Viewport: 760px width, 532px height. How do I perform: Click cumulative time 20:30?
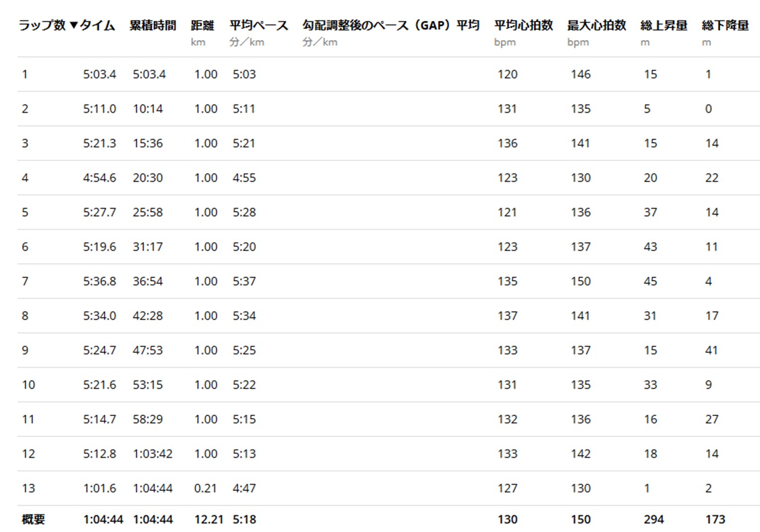(148, 178)
